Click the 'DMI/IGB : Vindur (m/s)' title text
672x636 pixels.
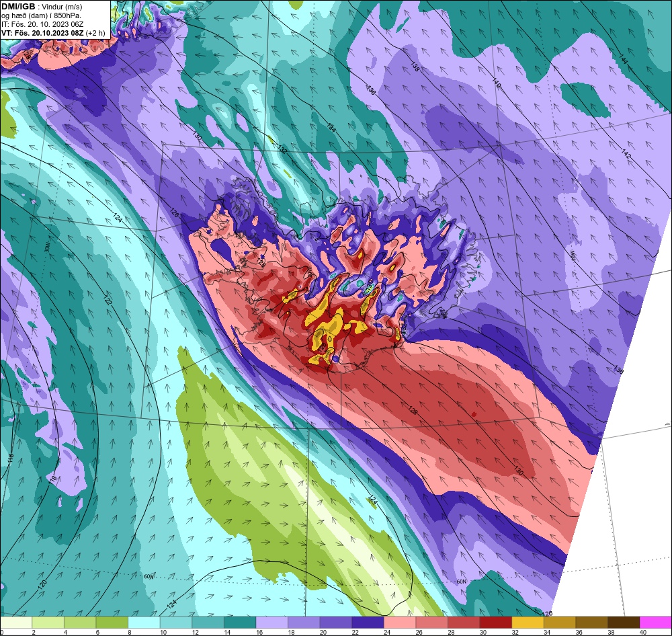click(42, 7)
